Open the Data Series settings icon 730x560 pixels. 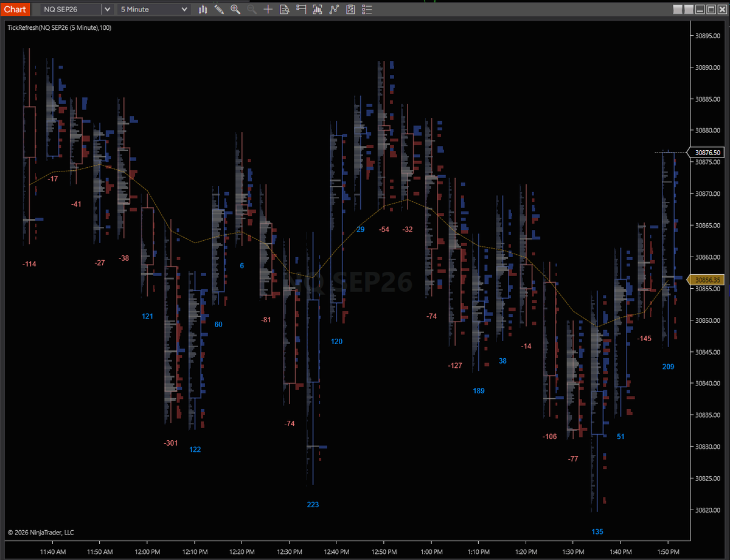tap(317, 9)
